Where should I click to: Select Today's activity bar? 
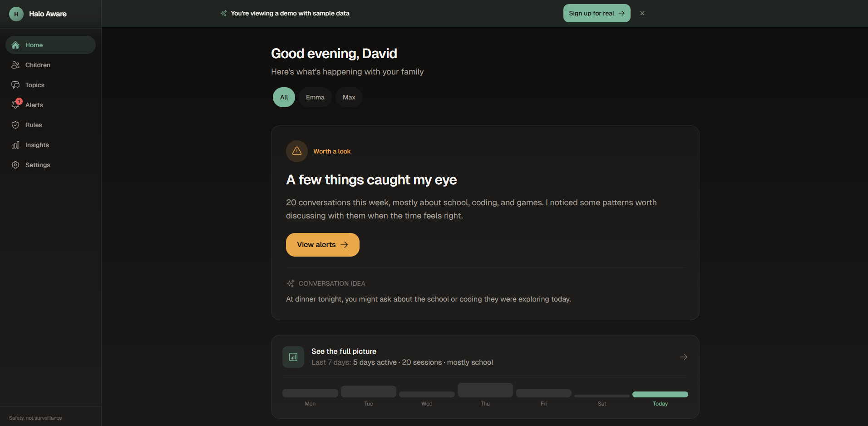pos(660,394)
